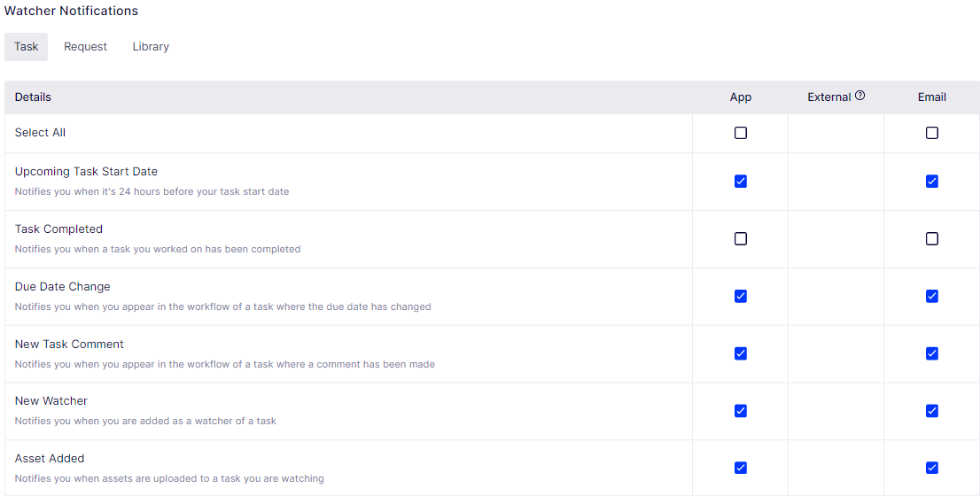
Task: Check Select All in Email column
Action: [932, 133]
